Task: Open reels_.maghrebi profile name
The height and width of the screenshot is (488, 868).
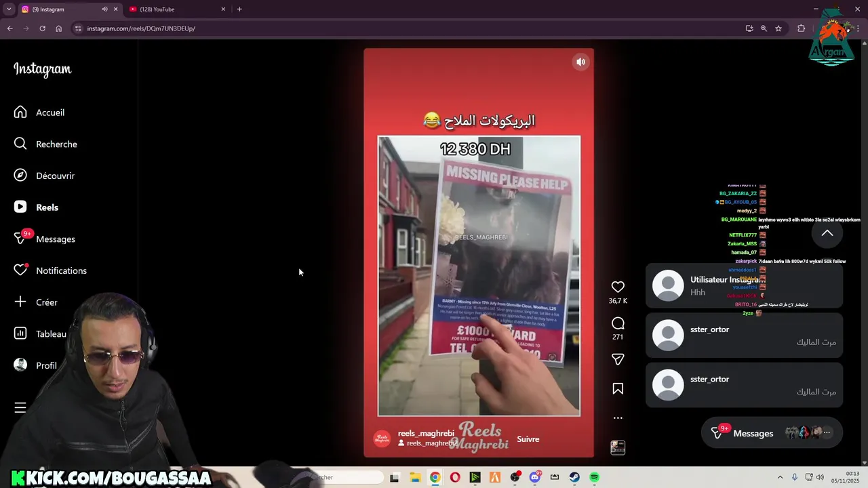Action: [x=426, y=433]
